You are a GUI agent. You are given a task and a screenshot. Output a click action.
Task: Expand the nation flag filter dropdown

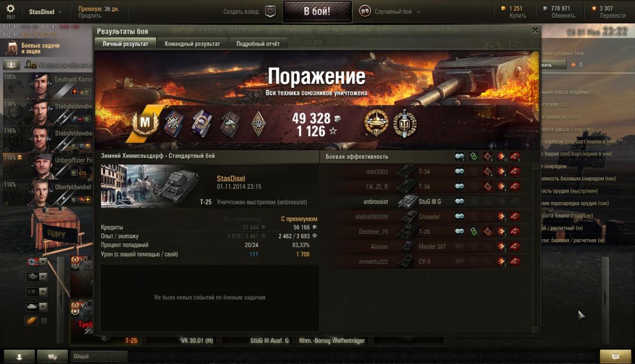pos(37,262)
